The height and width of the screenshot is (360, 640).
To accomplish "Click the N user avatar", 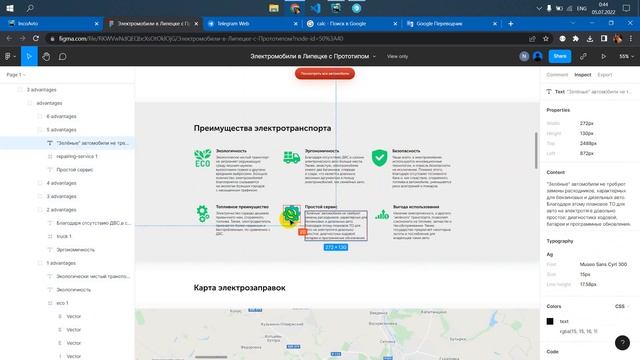I will [524, 56].
